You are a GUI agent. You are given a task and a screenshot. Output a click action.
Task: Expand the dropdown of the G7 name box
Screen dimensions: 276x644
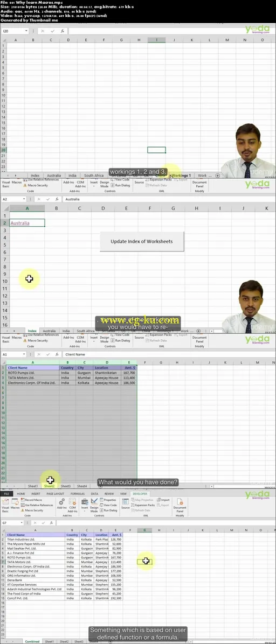coord(22,523)
